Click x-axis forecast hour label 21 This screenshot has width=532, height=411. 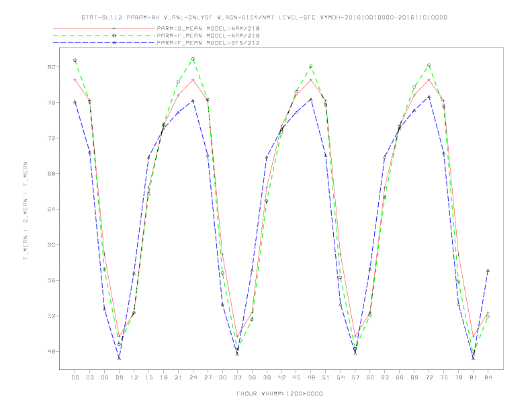click(x=178, y=377)
